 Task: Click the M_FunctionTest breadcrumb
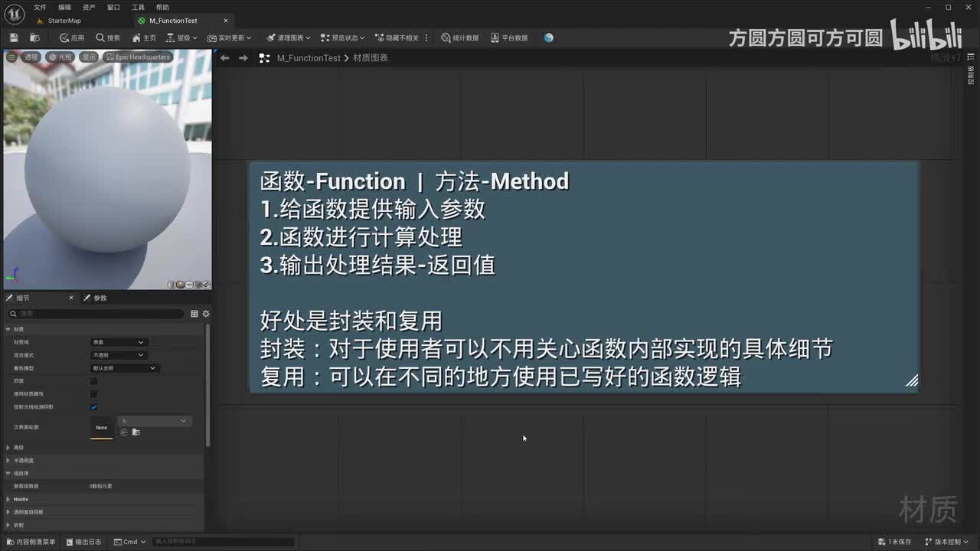(309, 58)
